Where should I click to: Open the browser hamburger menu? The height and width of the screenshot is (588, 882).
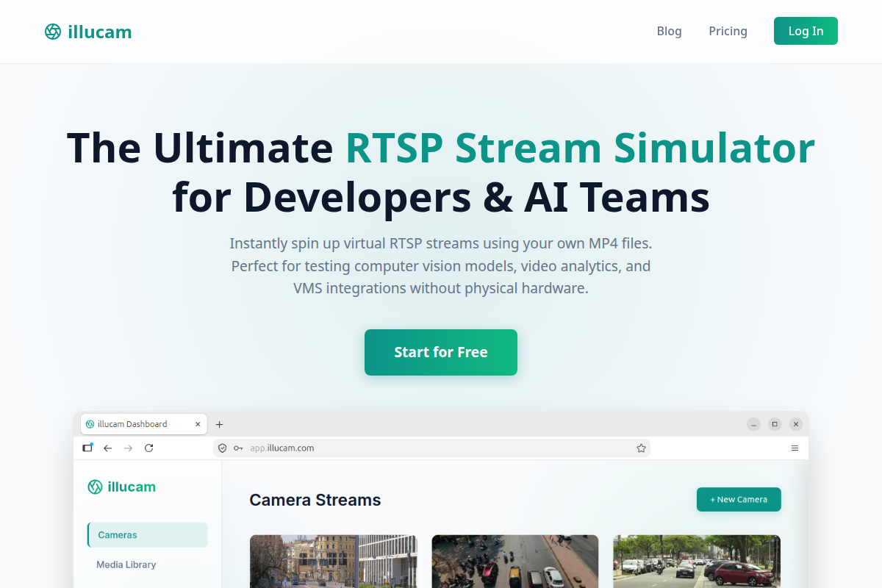tap(795, 448)
